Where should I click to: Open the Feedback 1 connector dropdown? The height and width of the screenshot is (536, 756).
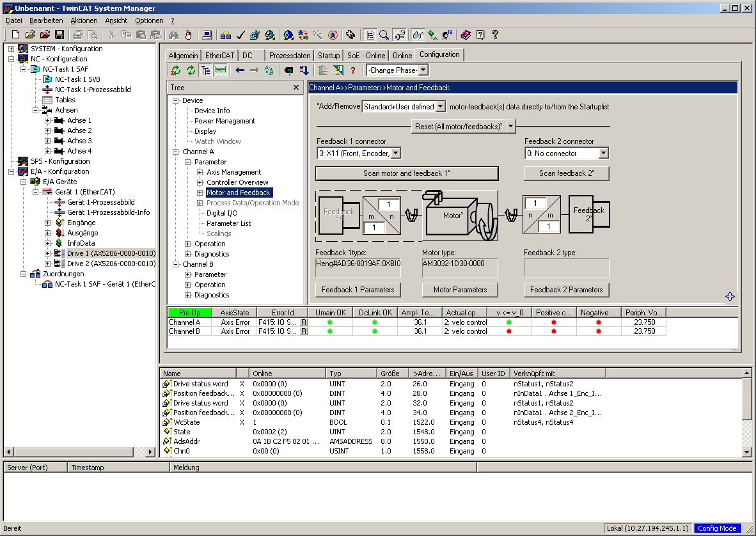pyautogui.click(x=395, y=154)
